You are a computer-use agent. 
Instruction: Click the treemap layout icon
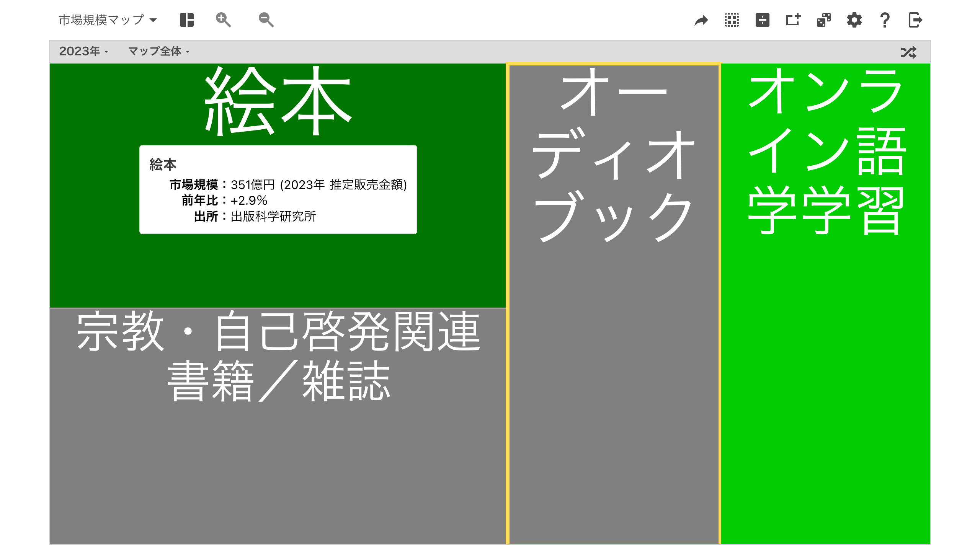(x=187, y=20)
